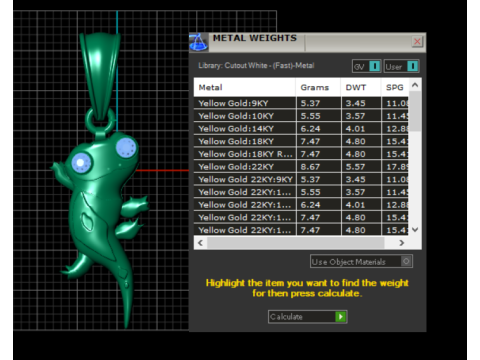This screenshot has height=360, width=480.
Task: Sort by the Grams column header
Action: coord(318,87)
